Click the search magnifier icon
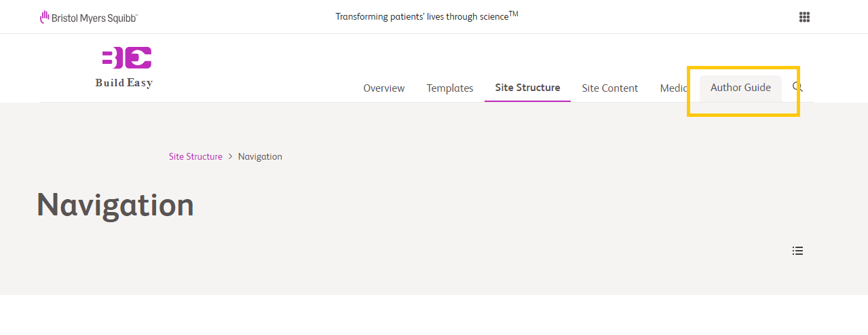868x335 pixels. (x=797, y=87)
